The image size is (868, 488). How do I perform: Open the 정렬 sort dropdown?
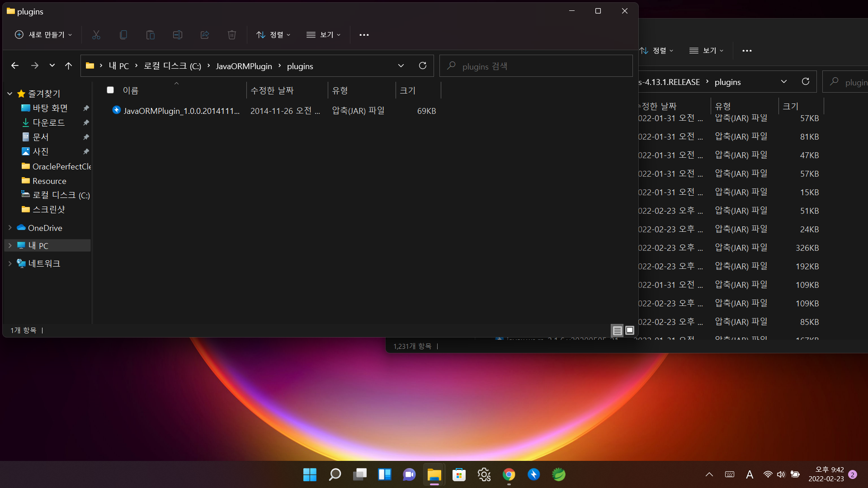274,35
